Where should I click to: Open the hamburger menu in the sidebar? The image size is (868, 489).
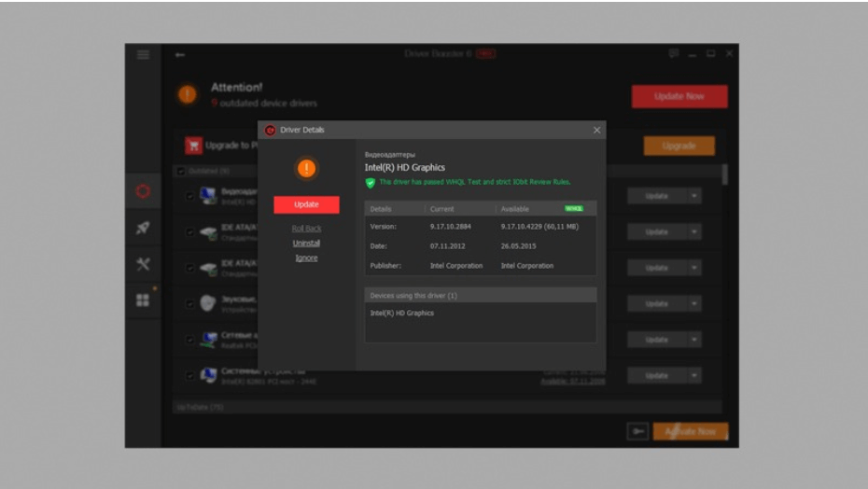coord(143,55)
